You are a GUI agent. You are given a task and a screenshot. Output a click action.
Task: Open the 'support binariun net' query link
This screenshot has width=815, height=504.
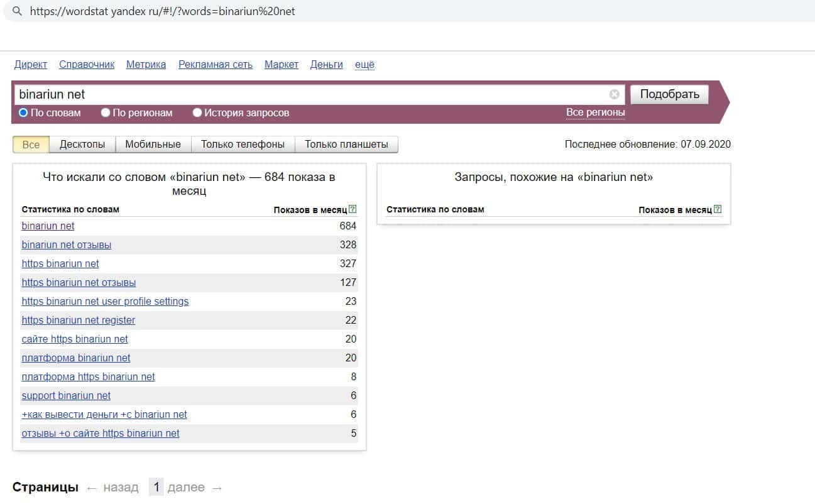click(66, 395)
